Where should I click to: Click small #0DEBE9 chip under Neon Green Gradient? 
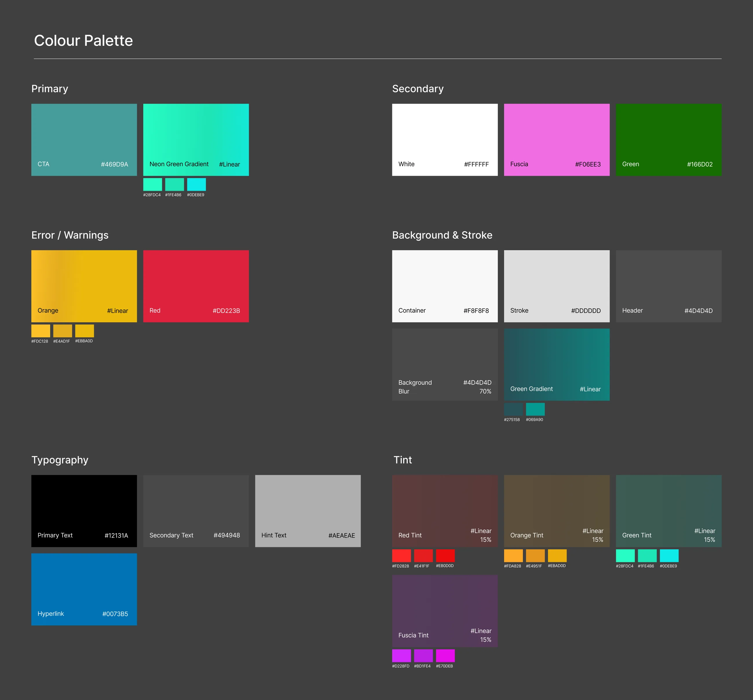[196, 185]
